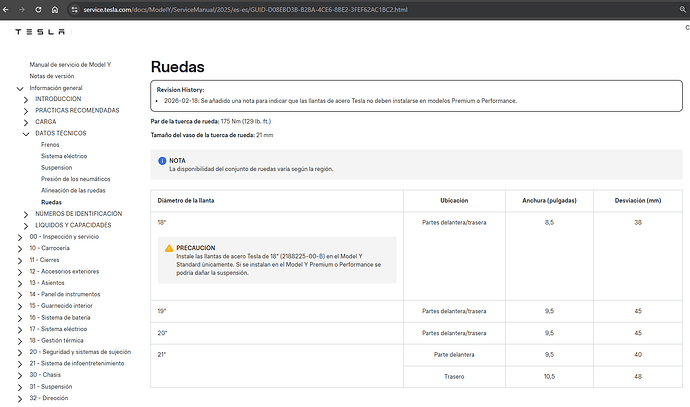Screen dimensions: 690x407
Task: Click the Ubicación column header
Action: coord(454,201)
